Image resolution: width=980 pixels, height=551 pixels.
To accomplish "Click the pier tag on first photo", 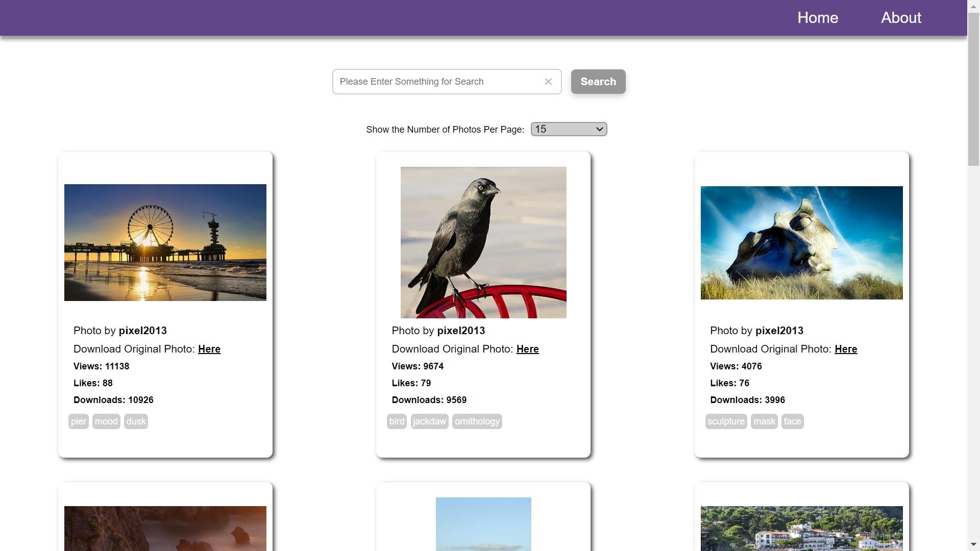I will (x=79, y=421).
